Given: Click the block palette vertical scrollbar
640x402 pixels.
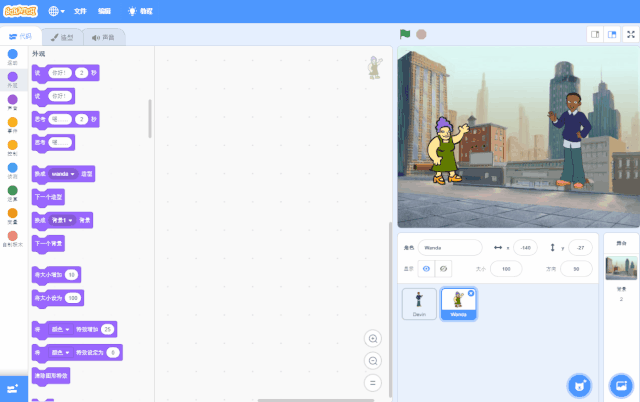Looking at the screenshot, I should pos(150,118).
